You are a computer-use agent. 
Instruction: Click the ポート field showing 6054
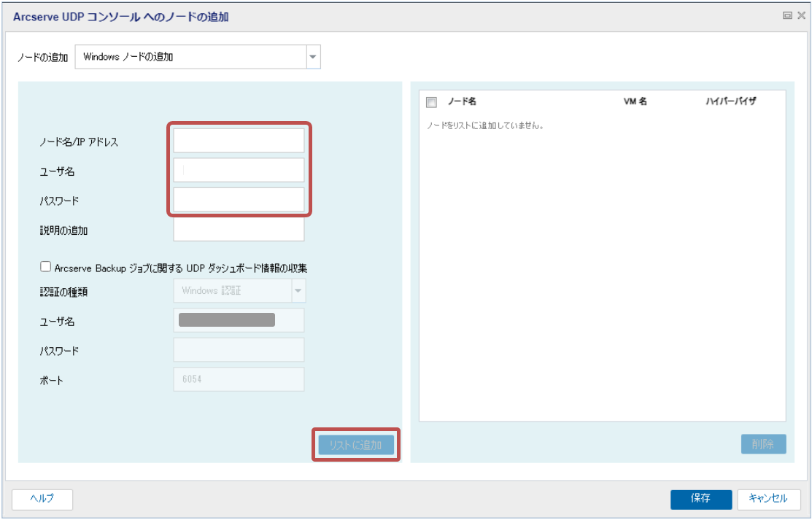tap(239, 380)
